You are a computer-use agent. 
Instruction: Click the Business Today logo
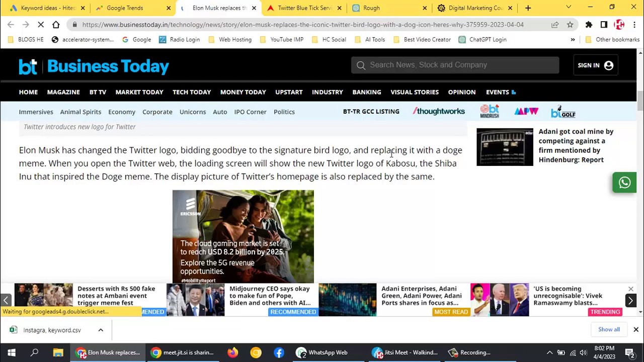(x=94, y=66)
